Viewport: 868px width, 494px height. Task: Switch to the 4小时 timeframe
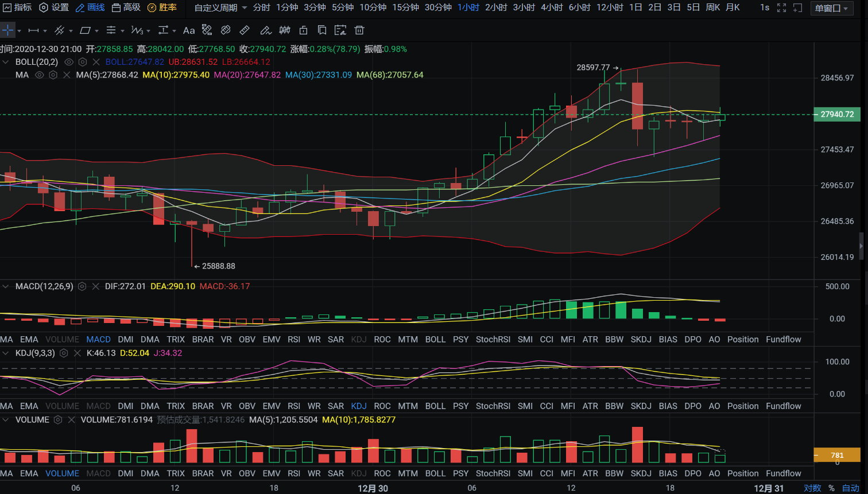click(x=552, y=7)
